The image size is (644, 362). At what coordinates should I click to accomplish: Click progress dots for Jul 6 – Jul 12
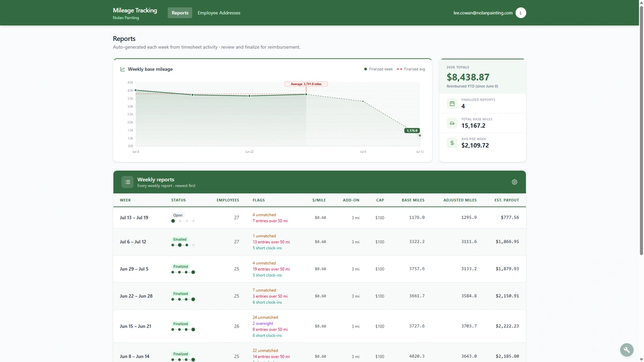tap(183, 245)
